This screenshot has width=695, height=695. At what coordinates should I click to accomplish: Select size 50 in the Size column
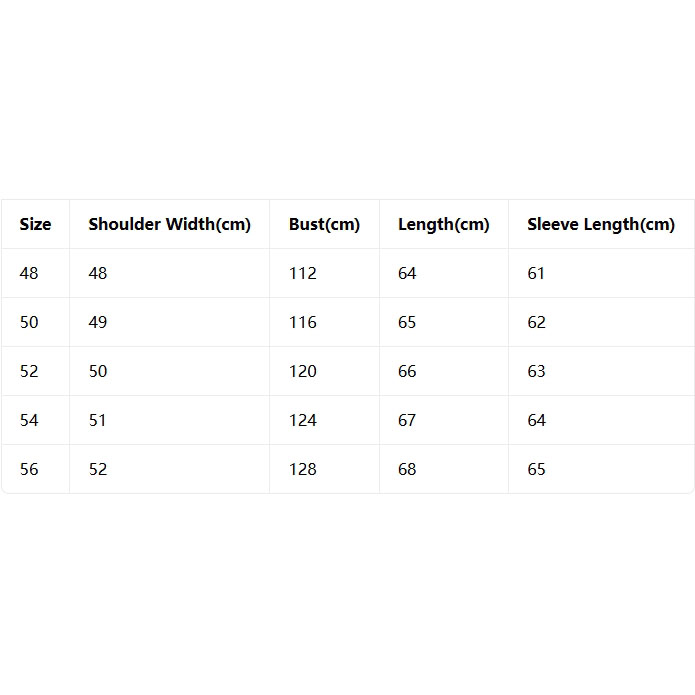(x=29, y=322)
